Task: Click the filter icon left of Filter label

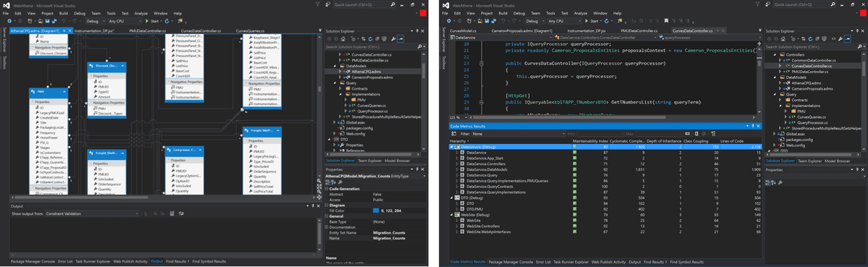Action: point(453,134)
